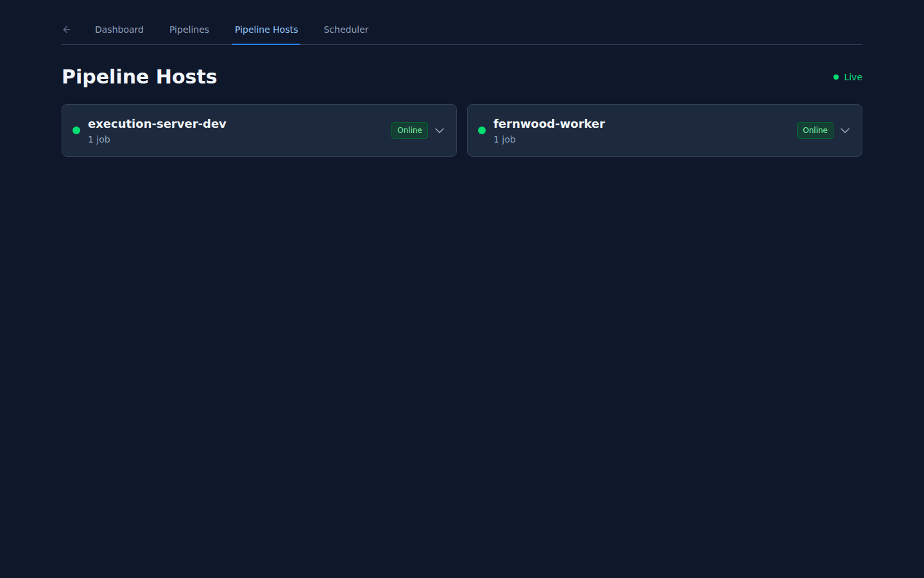Click the green status dot of execution-server-dev

pyautogui.click(x=76, y=130)
